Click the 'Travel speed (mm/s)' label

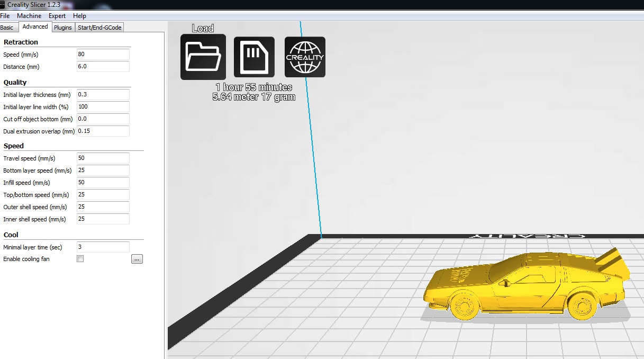[x=29, y=158]
